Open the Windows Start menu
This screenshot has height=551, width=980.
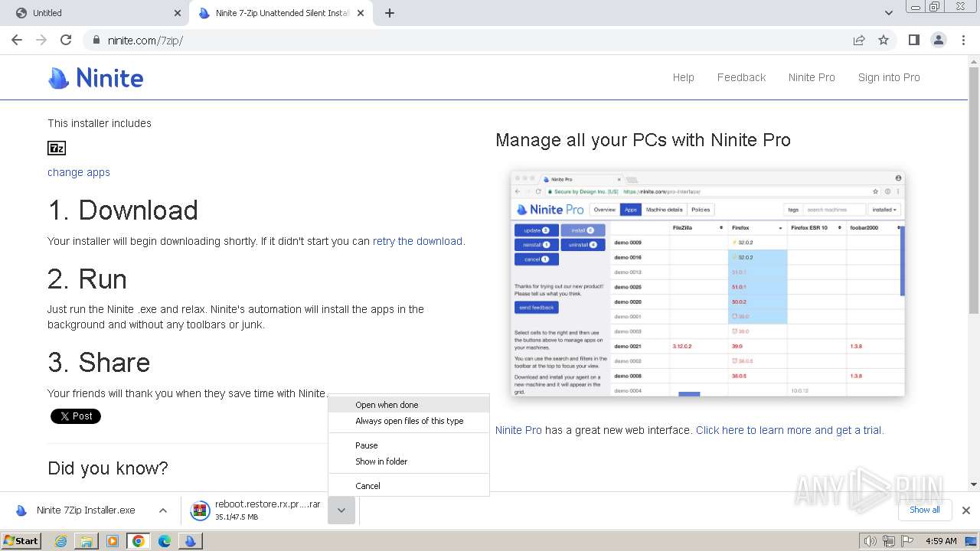(x=21, y=541)
